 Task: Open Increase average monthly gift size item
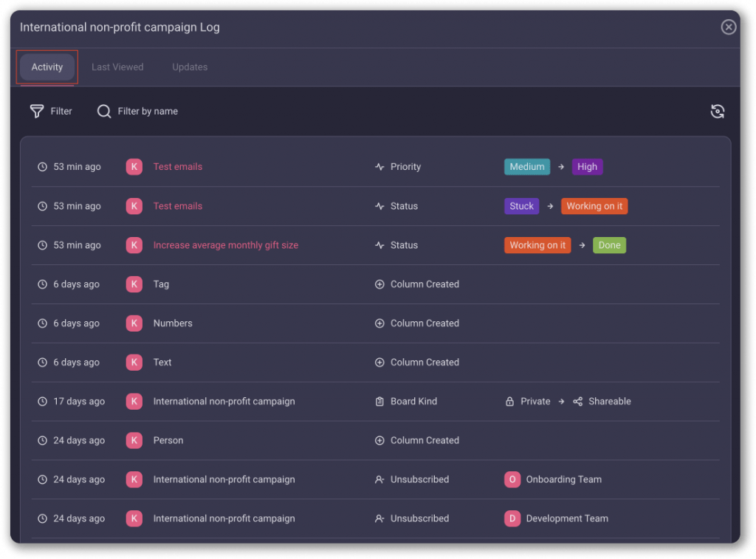point(226,245)
